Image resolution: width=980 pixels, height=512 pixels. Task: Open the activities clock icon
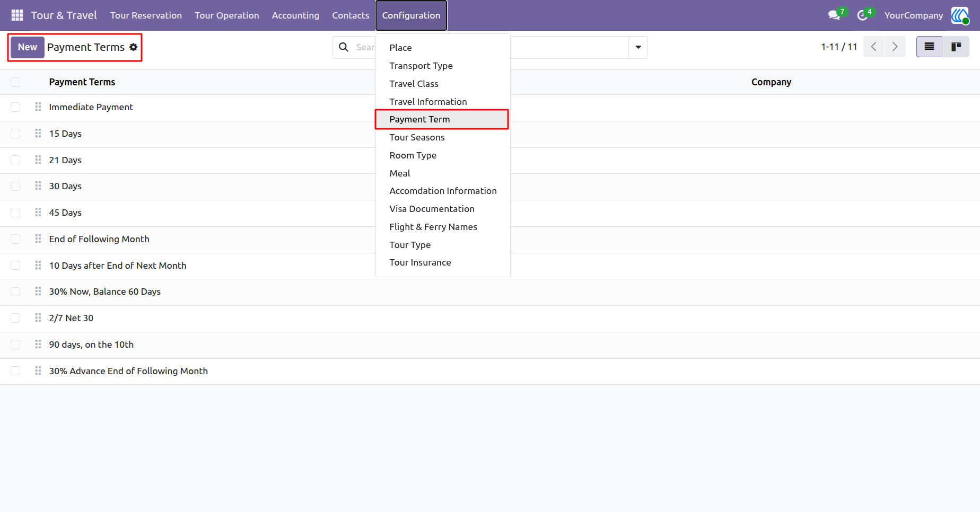tap(862, 15)
